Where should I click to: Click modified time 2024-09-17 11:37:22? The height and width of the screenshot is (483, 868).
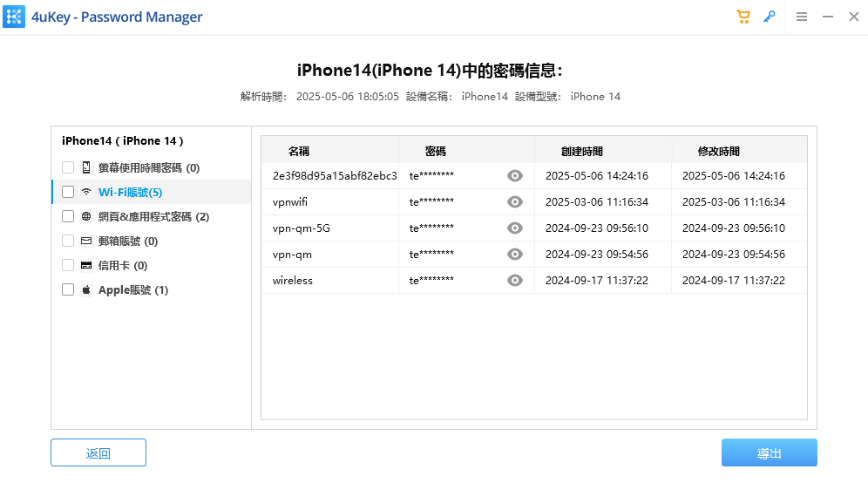(734, 280)
